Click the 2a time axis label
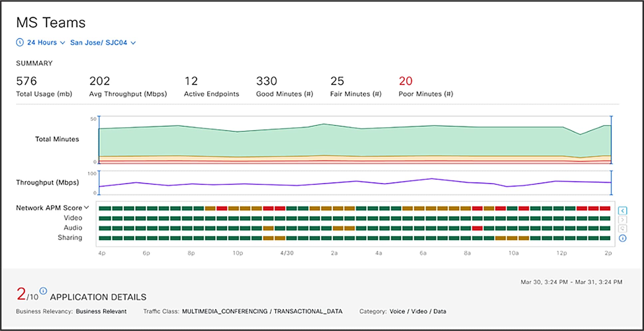This screenshot has width=644, height=331. (334, 253)
